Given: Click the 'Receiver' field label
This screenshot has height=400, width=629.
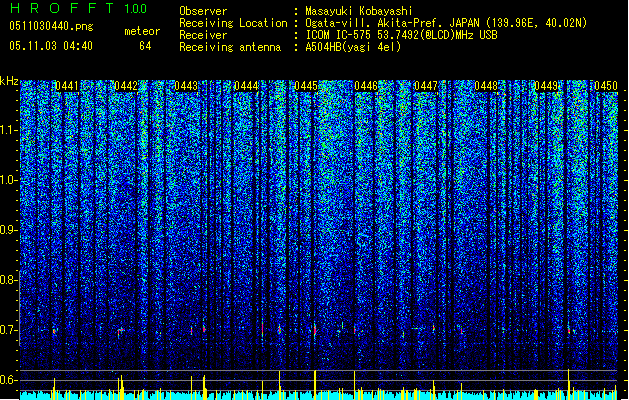Looking at the screenshot, I should coord(203,35).
